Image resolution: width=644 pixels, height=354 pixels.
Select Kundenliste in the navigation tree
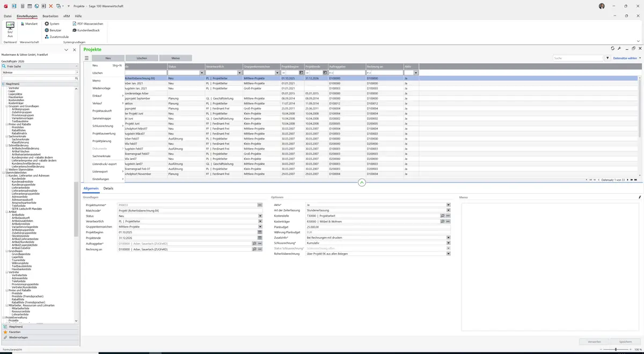[x=19, y=179]
